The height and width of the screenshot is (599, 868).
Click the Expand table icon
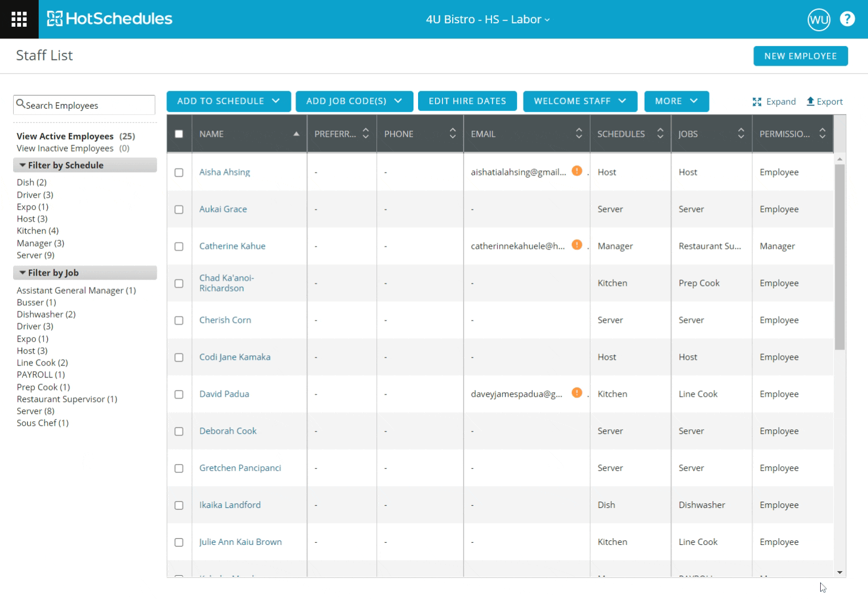pyautogui.click(x=757, y=102)
